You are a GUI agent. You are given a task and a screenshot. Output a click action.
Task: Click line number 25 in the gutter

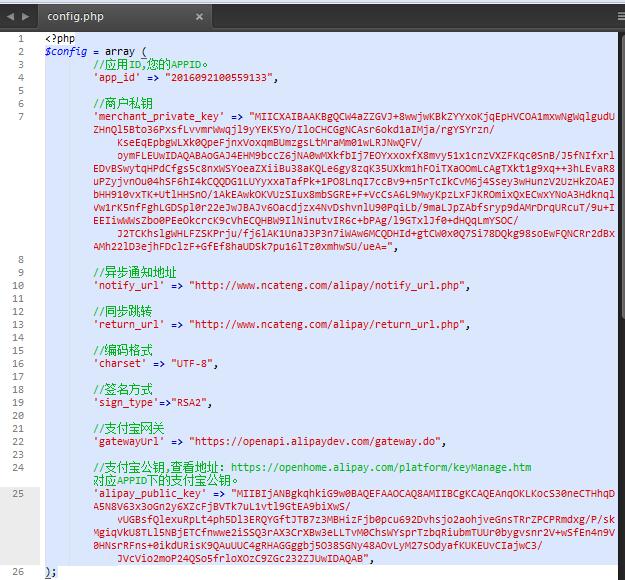18,493
